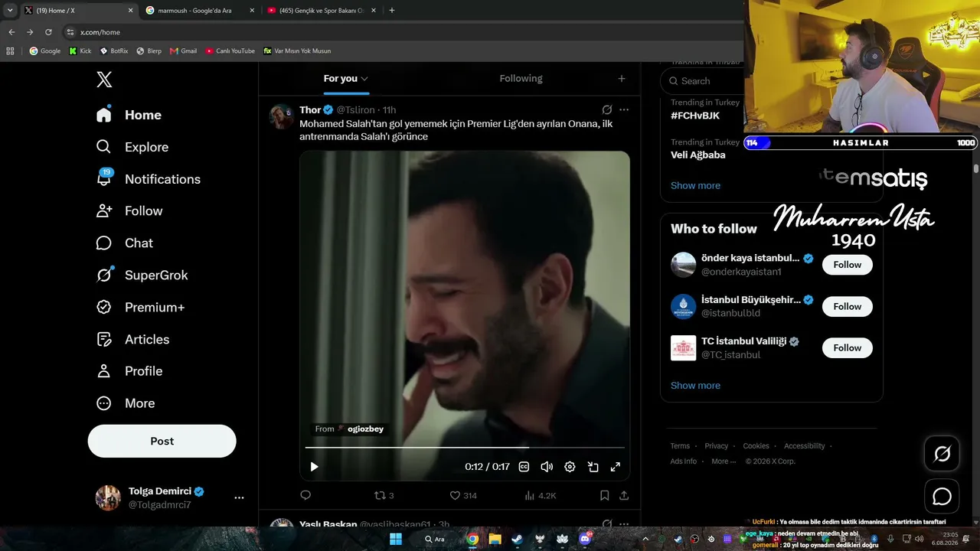Open Discord from the taskbar
Viewport: 980px width, 551px height.
click(586, 539)
